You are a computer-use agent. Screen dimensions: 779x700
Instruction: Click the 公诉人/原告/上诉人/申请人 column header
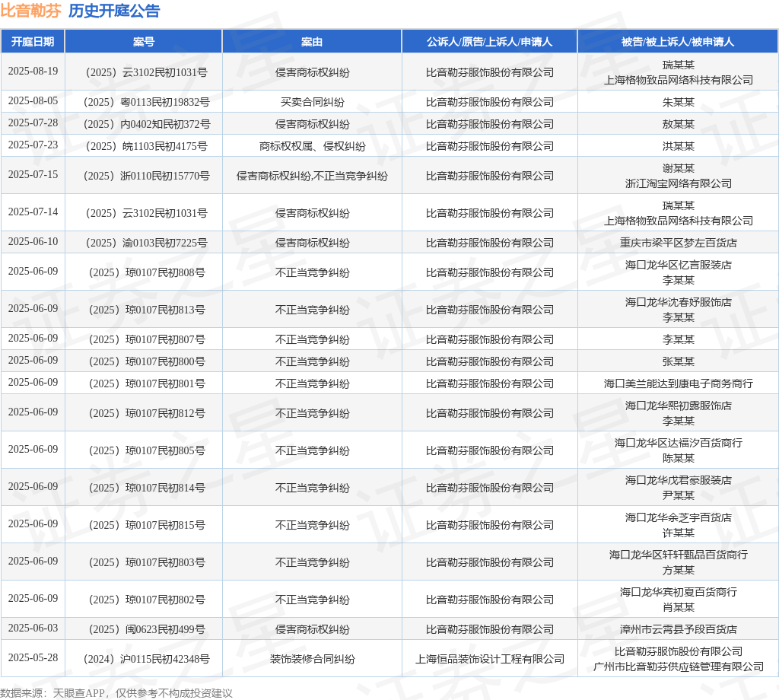coord(489,42)
